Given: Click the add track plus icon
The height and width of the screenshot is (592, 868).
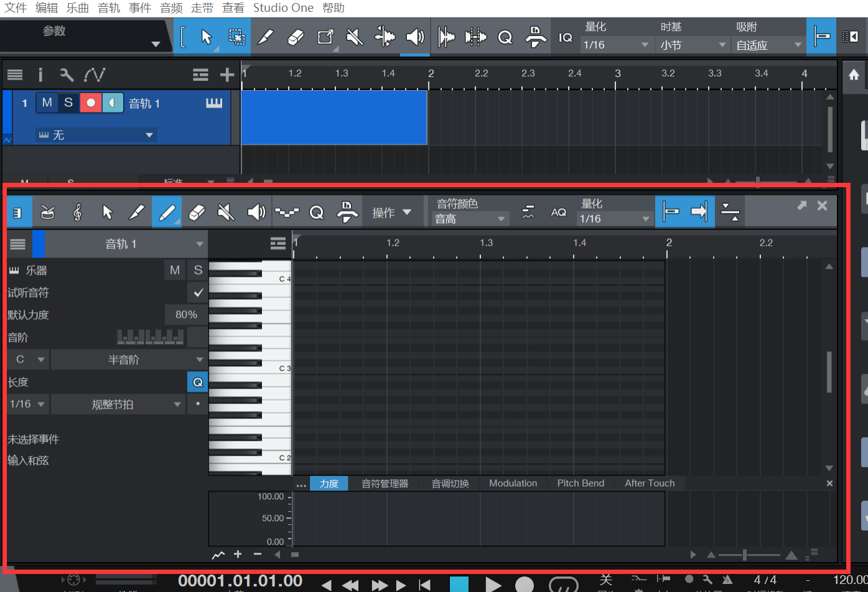Looking at the screenshot, I should pos(227,75).
